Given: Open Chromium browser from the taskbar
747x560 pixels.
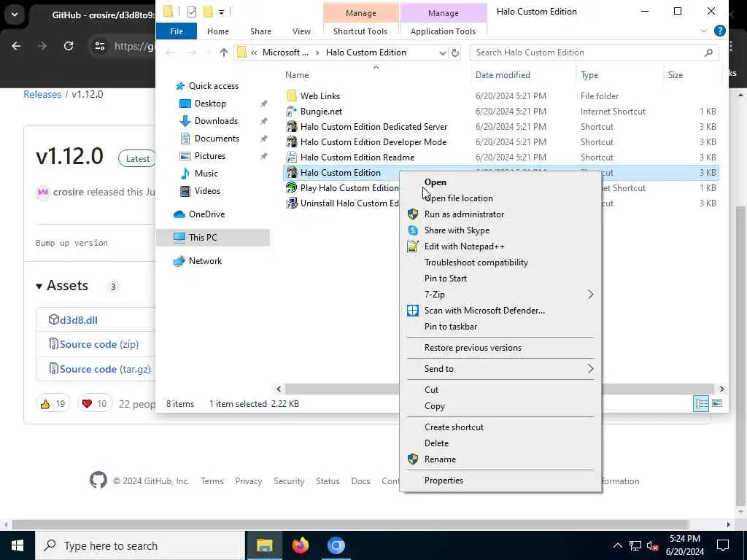Looking at the screenshot, I should (x=336, y=545).
